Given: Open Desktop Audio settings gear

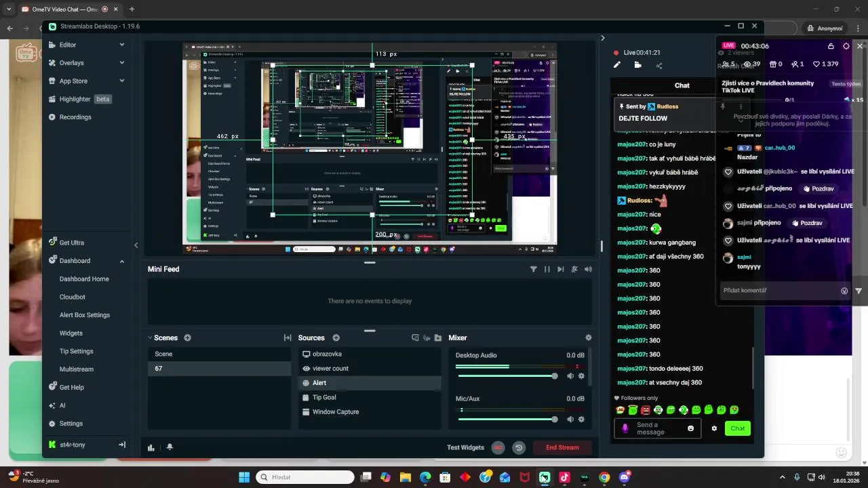Looking at the screenshot, I should coord(581,376).
